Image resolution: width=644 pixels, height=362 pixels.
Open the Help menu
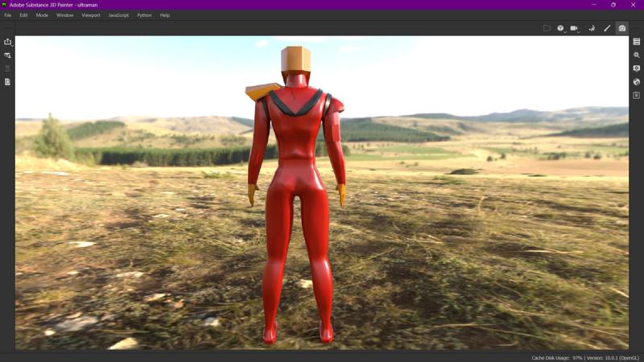click(x=165, y=15)
